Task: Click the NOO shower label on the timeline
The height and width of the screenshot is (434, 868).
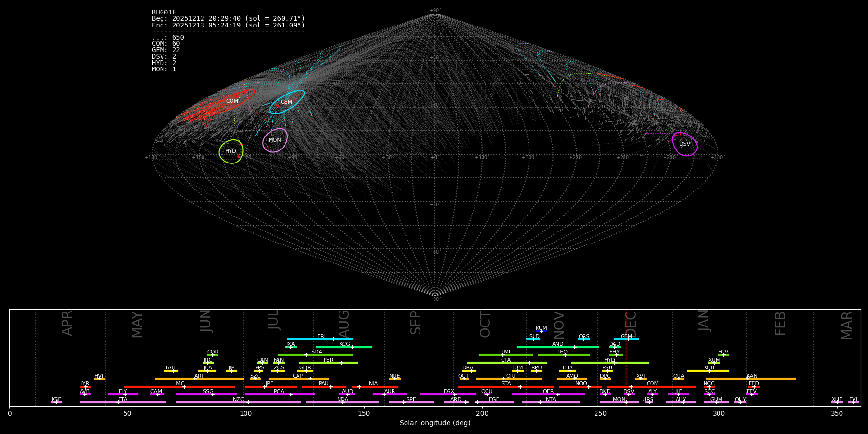Action: point(582,384)
